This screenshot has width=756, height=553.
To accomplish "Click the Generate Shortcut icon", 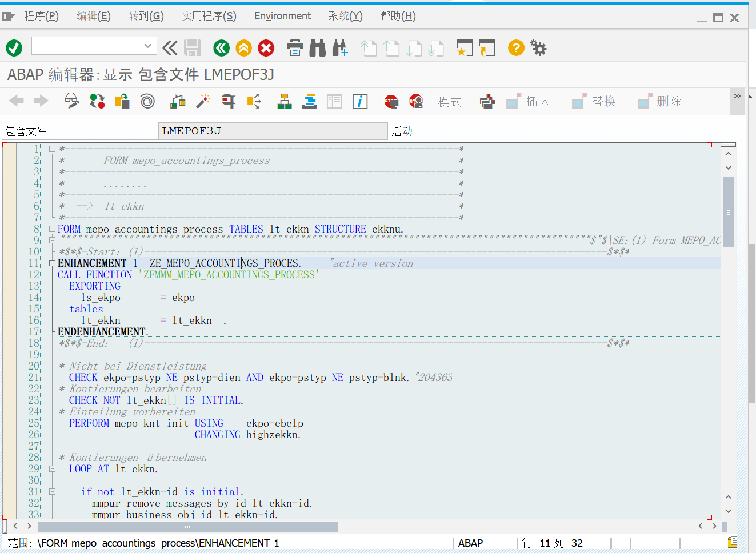I will point(487,48).
